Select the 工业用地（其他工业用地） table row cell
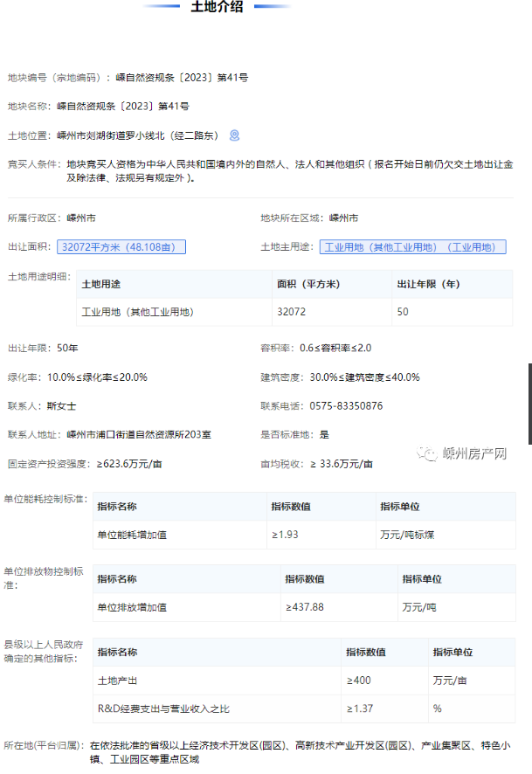532x774 pixels. tap(137, 312)
